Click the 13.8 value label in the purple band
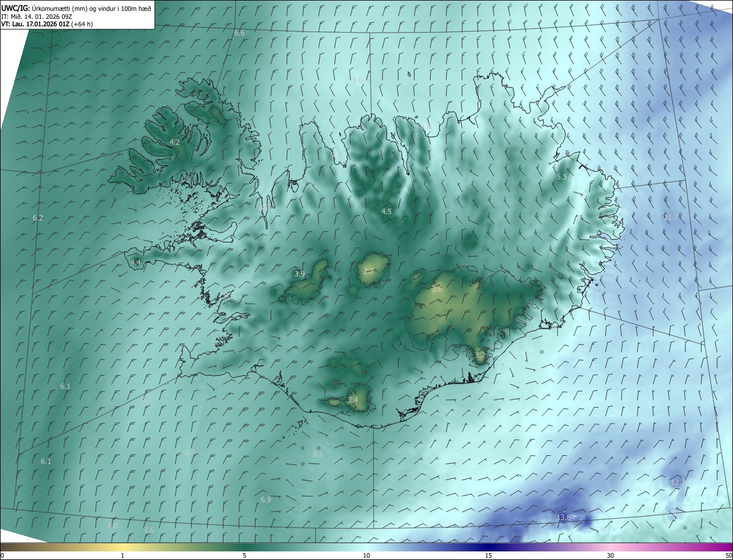This screenshot has height=560, width=733. pyautogui.click(x=564, y=517)
